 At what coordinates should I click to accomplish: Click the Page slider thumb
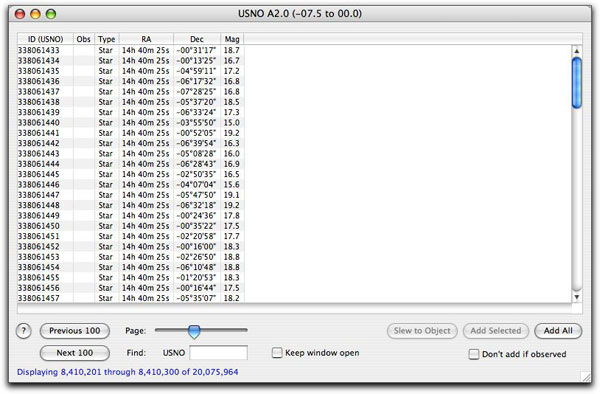coord(194,332)
